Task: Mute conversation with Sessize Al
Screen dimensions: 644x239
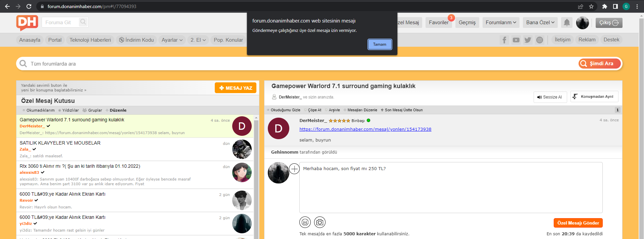Action: click(550, 97)
